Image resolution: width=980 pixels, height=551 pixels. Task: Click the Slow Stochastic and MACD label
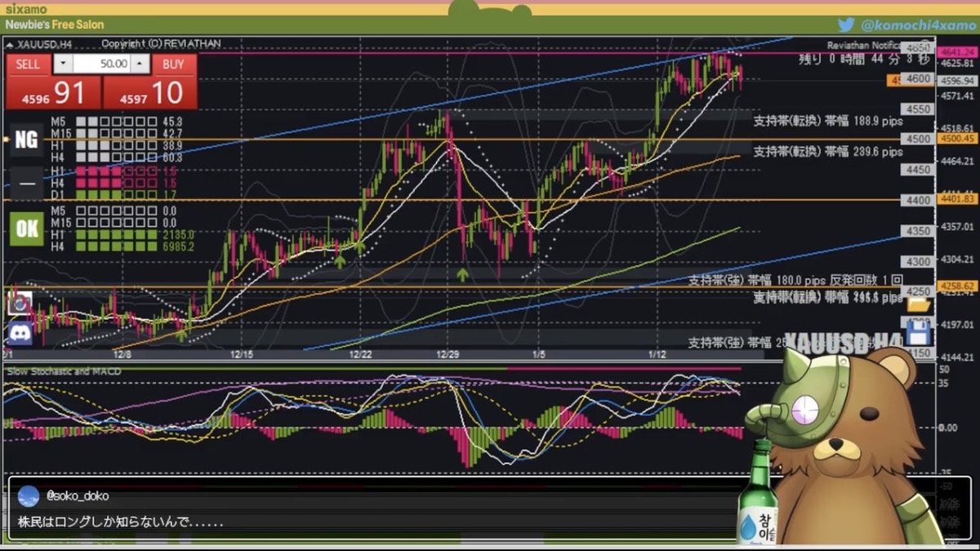point(64,372)
